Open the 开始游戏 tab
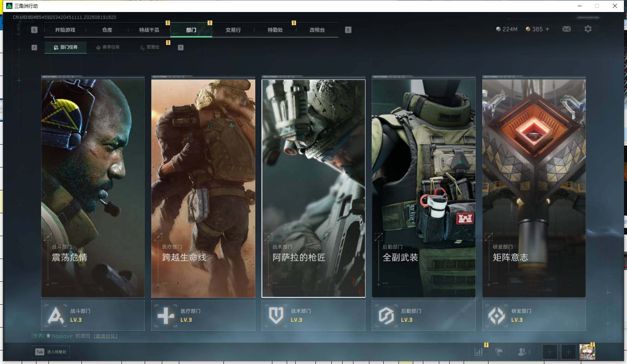 pos(65,30)
